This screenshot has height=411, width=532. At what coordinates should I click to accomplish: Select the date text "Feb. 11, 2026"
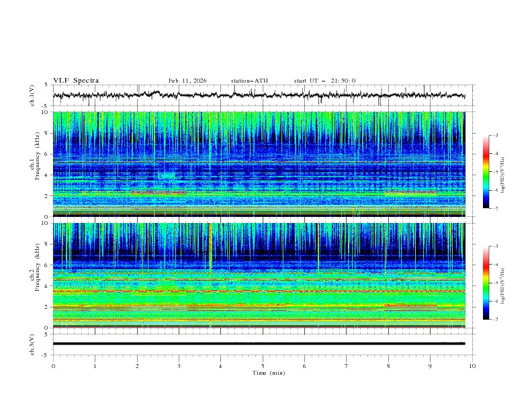tap(187, 81)
